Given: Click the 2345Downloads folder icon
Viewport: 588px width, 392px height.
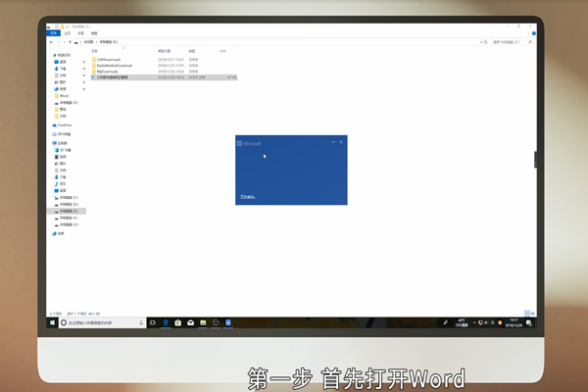Looking at the screenshot, I should tap(94, 59).
